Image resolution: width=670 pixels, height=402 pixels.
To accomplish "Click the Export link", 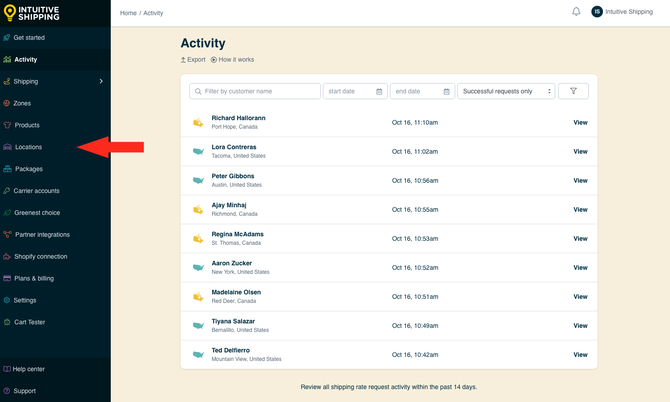I will coord(193,59).
